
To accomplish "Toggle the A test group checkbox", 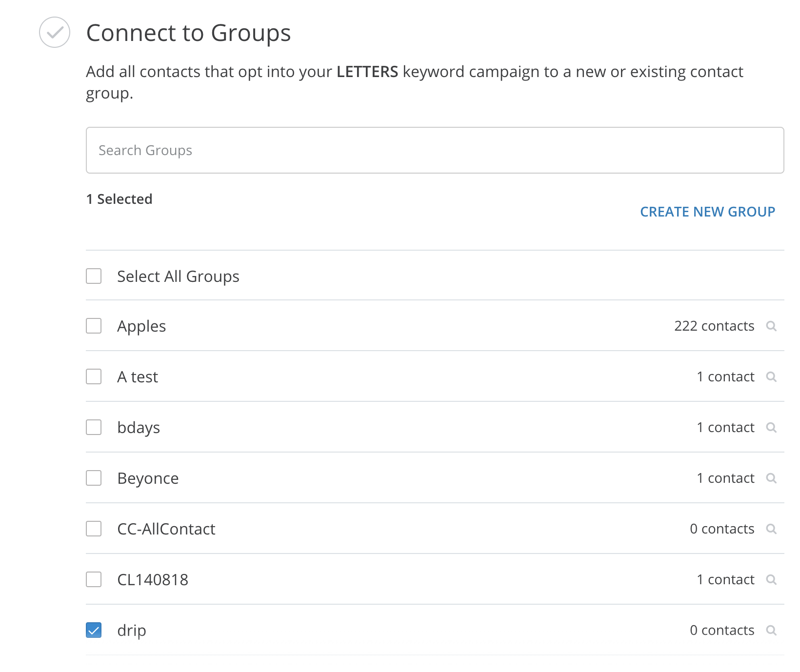I will (94, 376).
